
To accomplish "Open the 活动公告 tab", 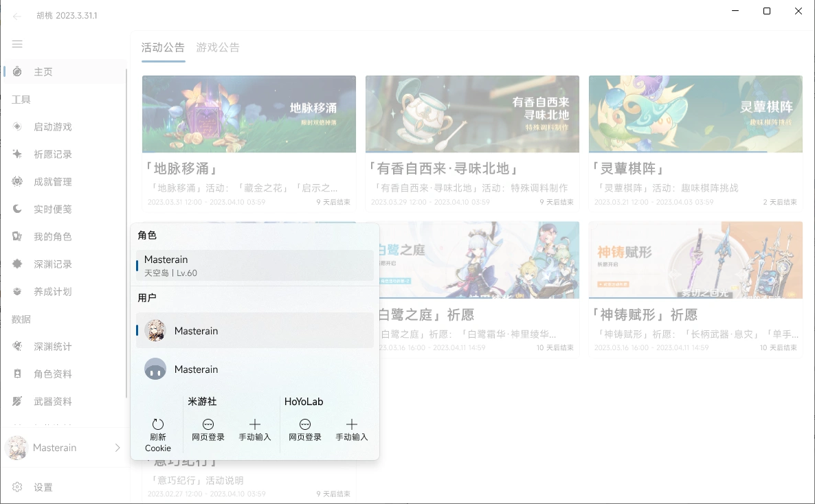I will click(164, 47).
